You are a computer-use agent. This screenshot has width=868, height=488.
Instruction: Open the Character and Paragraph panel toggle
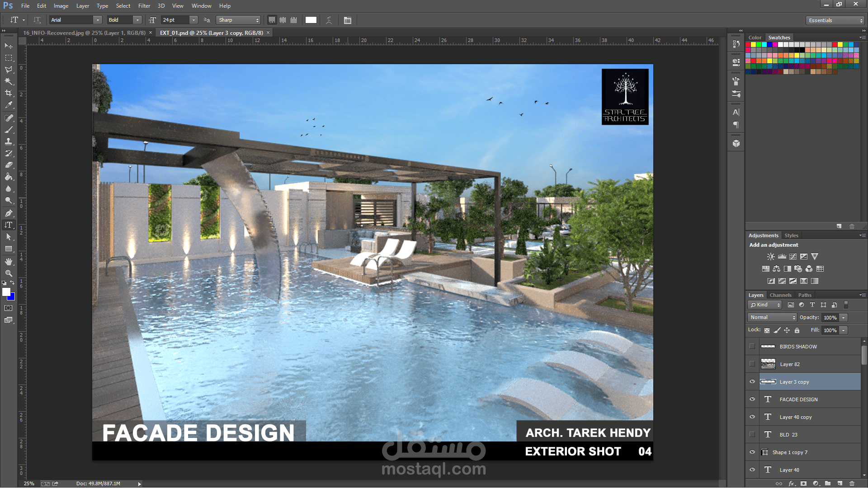click(x=347, y=20)
